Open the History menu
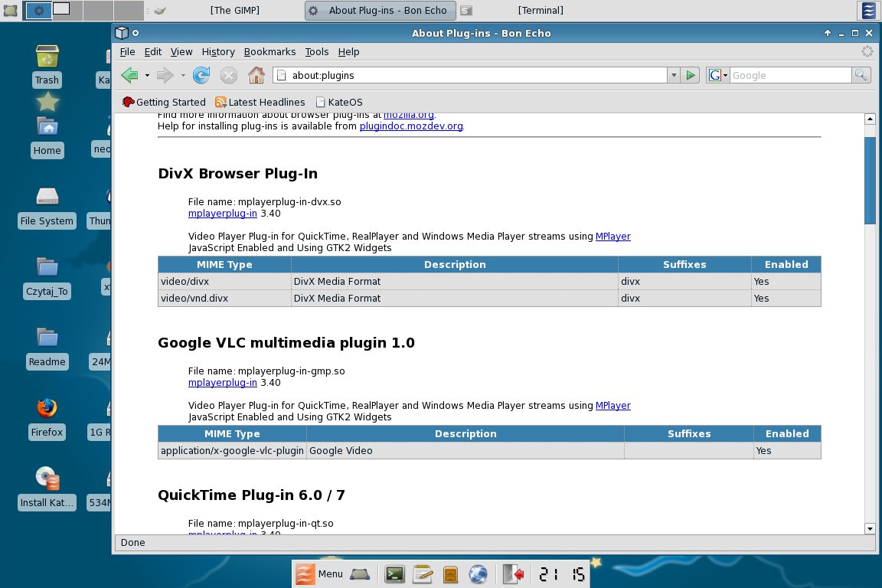 click(218, 52)
